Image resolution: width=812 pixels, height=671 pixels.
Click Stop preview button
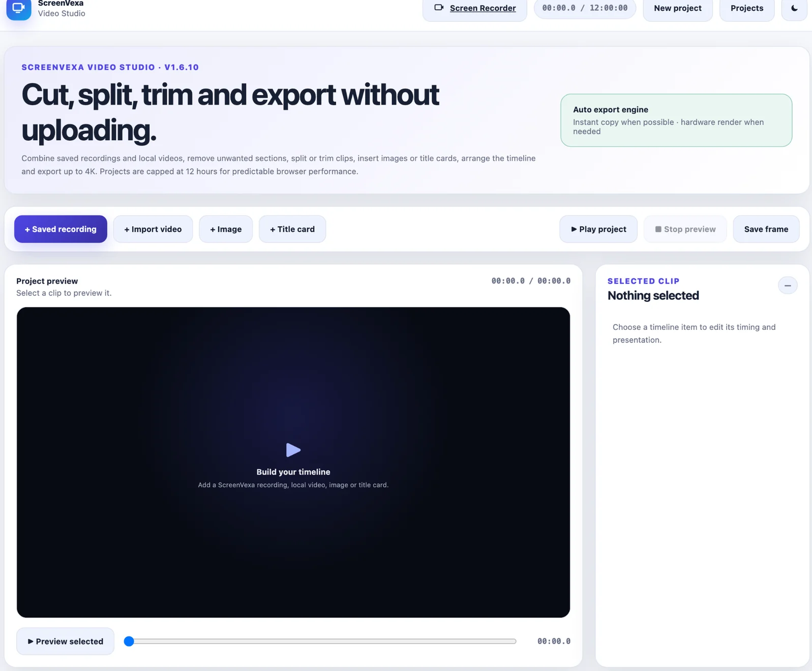click(685, 229)
